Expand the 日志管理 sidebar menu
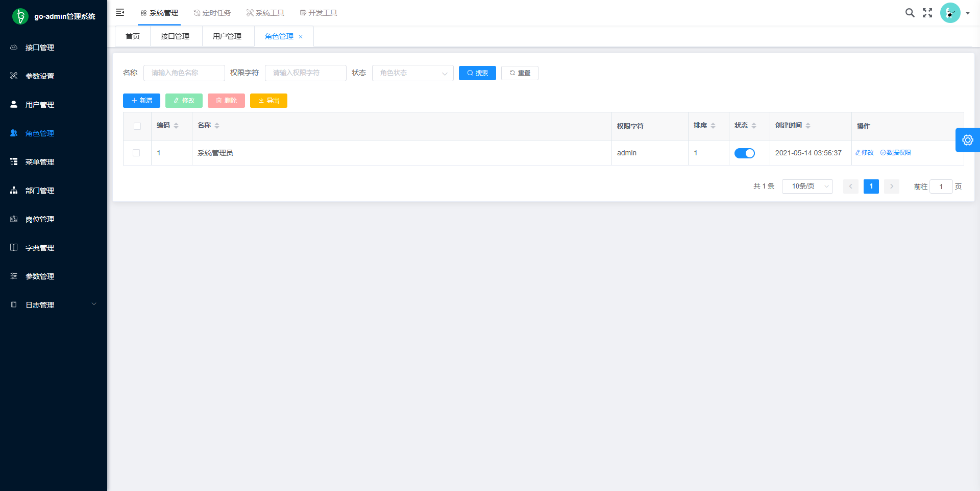This screenshot has width=980, height=491. pyautogui.click(x=54, y=305)
